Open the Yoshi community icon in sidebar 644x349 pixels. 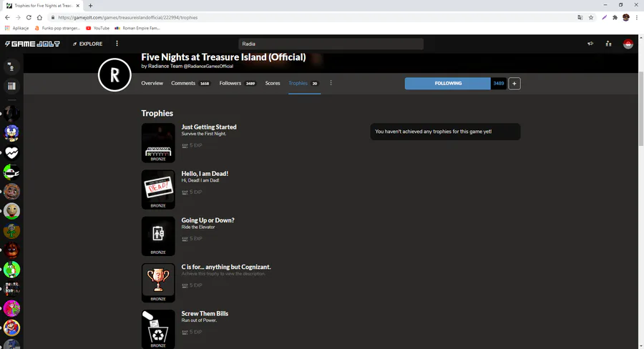tap(11, 270)
